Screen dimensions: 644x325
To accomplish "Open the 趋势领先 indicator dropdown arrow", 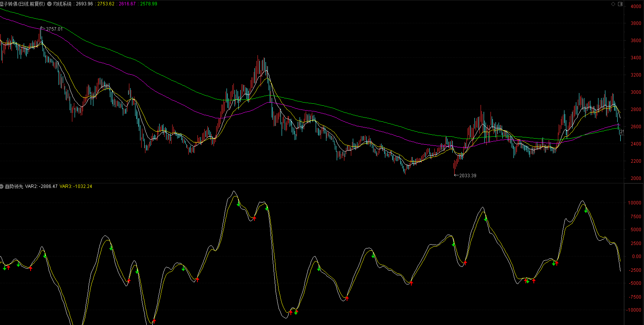I will tap(2, 186).
